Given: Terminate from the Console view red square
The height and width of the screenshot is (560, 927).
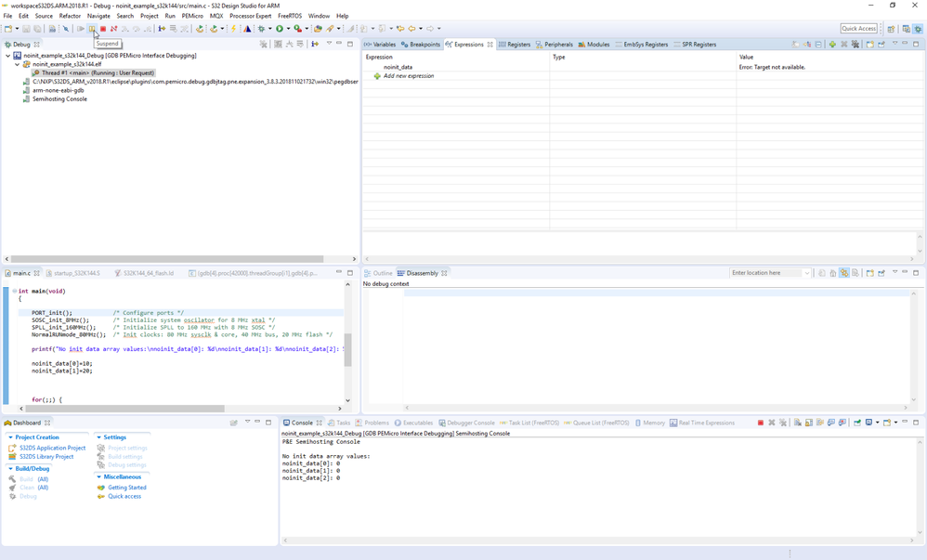Looking at the screenshot, I should click(761, 423).
